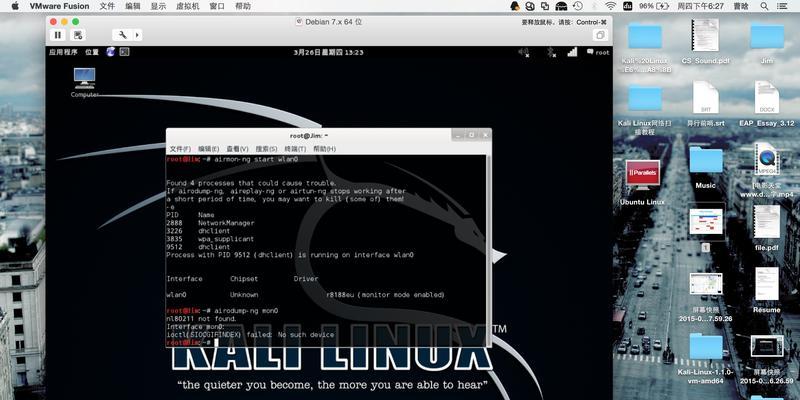This screenshot has height=400, width=800.
Task: Select the CS_Sound.pdf desktop file
Action: coord(706,42)
